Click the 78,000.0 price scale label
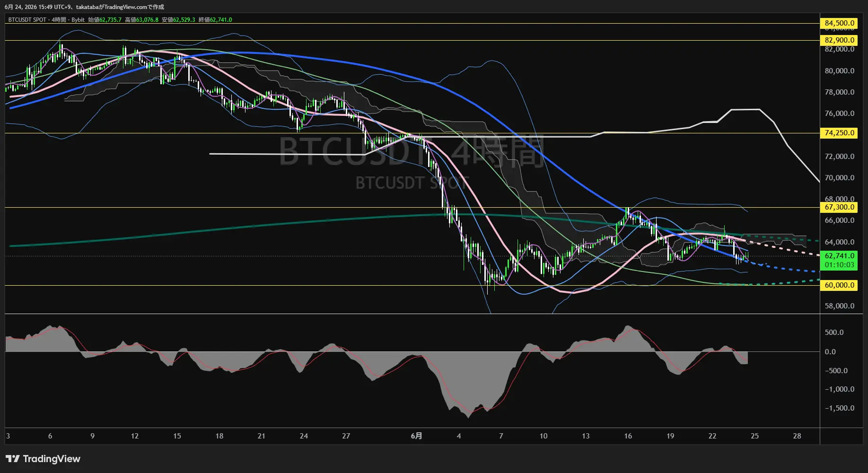The width and height of the screenshot is (868, 473). (x=840, y=92)
